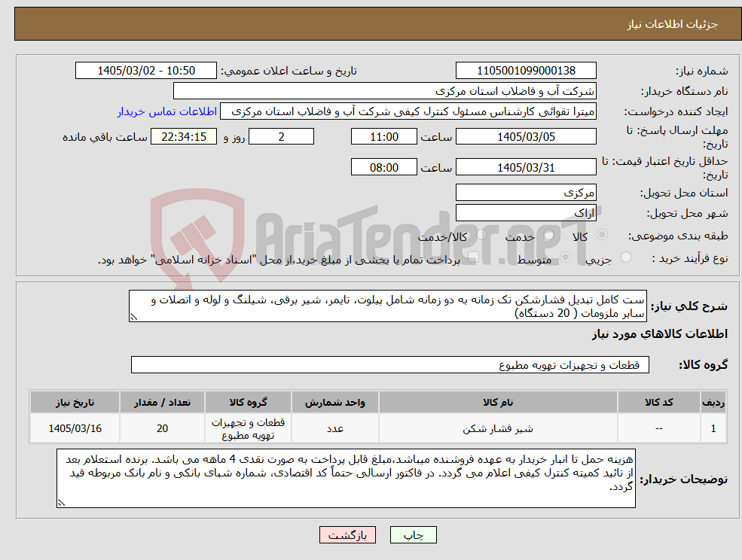Click the need date cell 1405/03/16
Image resolution: width=742 pixels, height=560 pixels.
pos(75,428)
